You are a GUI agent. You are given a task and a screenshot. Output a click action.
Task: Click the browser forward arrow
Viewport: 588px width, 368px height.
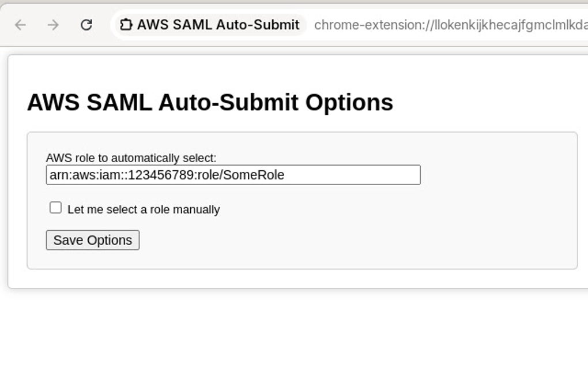pos(53,25)
